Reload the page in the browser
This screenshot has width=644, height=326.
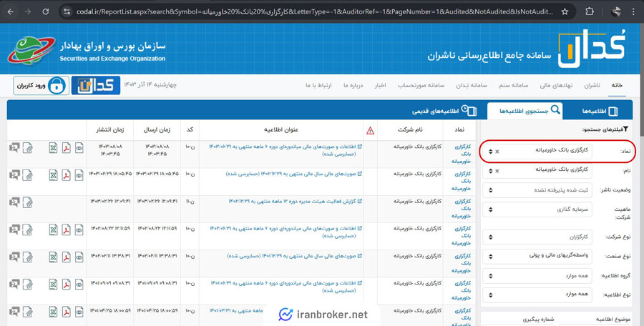[46, 11]
